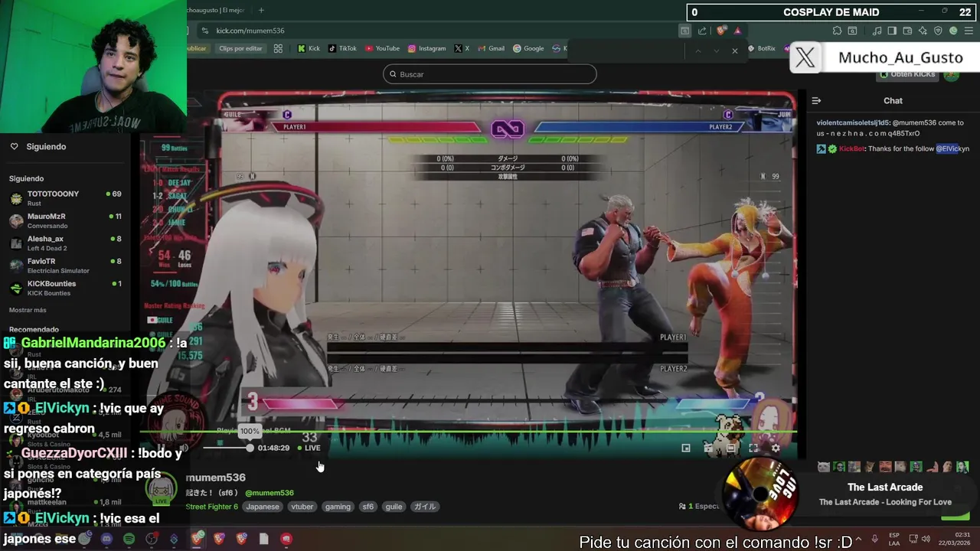Close the find bar with X
The height and width of the screenshot is (551, 980).
coord(735,51)
